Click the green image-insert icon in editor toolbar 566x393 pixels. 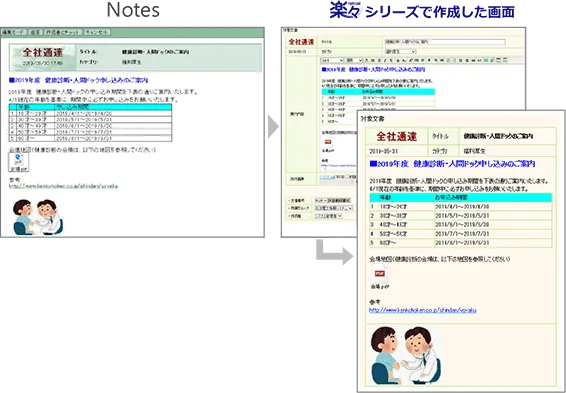486,60
